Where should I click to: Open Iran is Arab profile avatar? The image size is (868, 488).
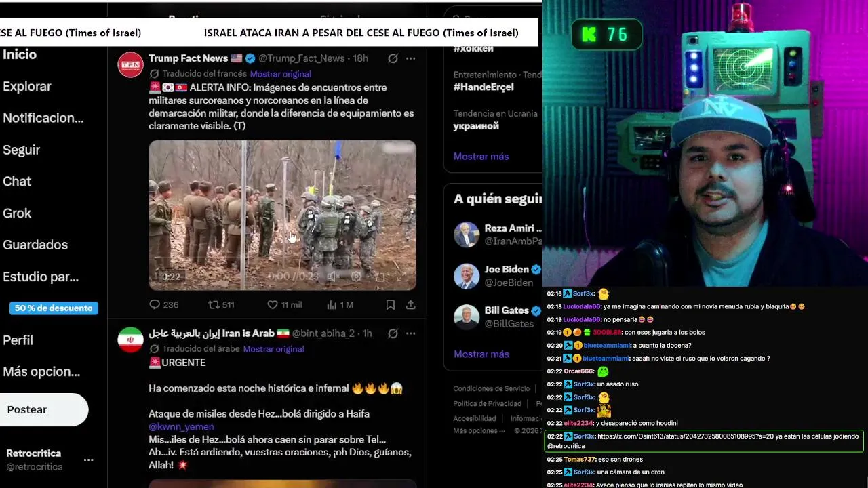click(x=131, y=340)
